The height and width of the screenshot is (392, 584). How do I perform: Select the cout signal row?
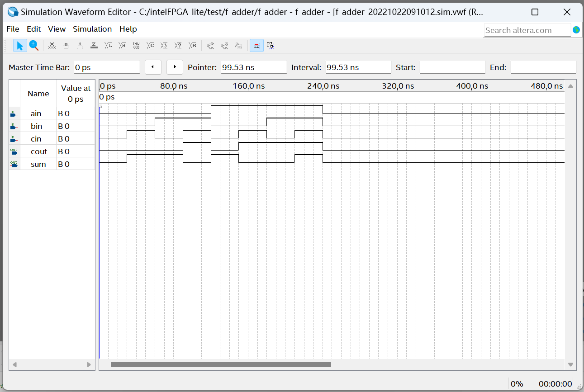coord(52,151)
